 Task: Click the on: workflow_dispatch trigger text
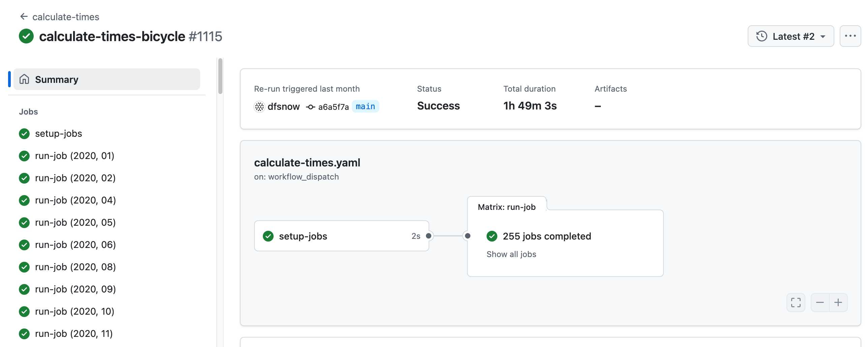[x=297, y=177]
